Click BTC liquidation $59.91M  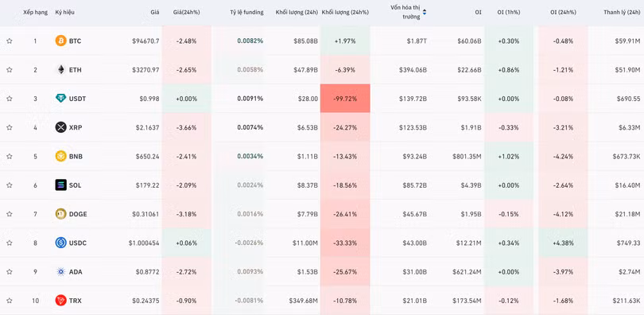click(628, 41)
